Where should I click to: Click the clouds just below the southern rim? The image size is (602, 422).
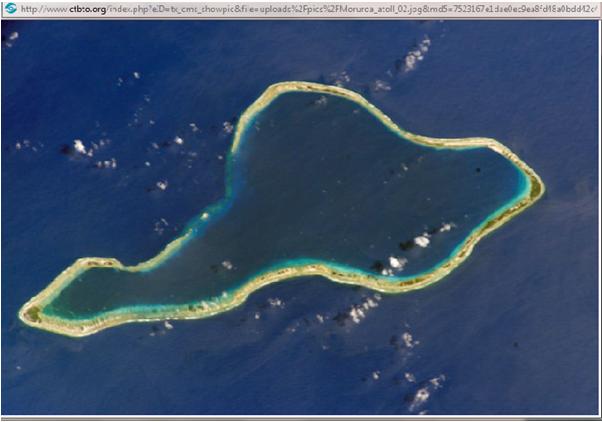tap(355, 312)
